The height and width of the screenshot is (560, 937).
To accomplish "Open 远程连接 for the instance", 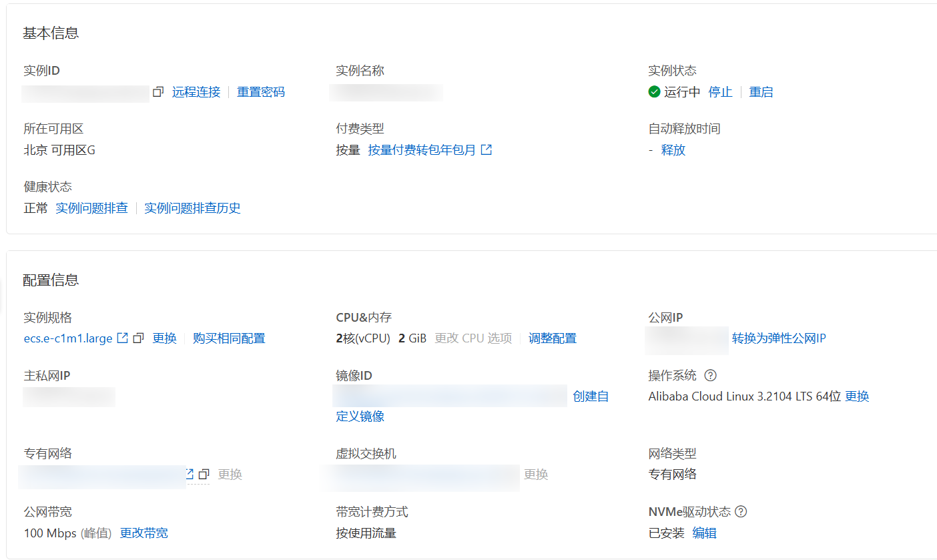I will 196,92.
